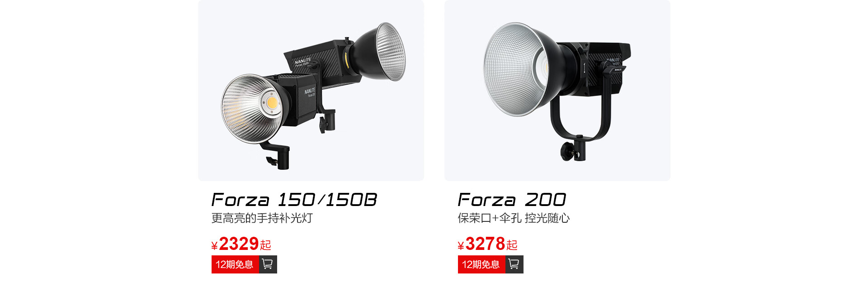Click the glowing LED of front Forza 150 light
This screenshot has width=868, height=302.
tap(272, 102)
